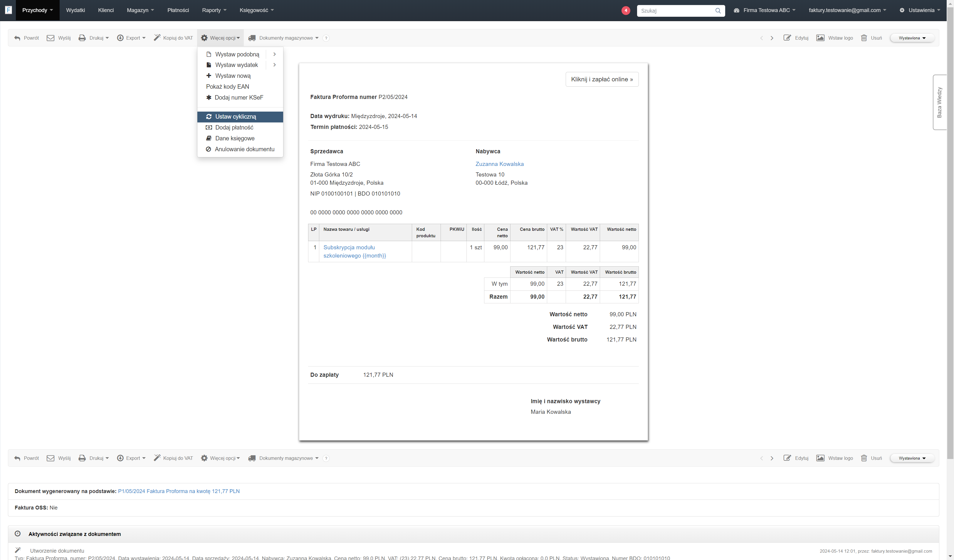Image resolution: width=954 pixels, height=560 pixels.
Task: Open the Wystawiona status dropdown in the top toolbar
Action: coord(912,38)
